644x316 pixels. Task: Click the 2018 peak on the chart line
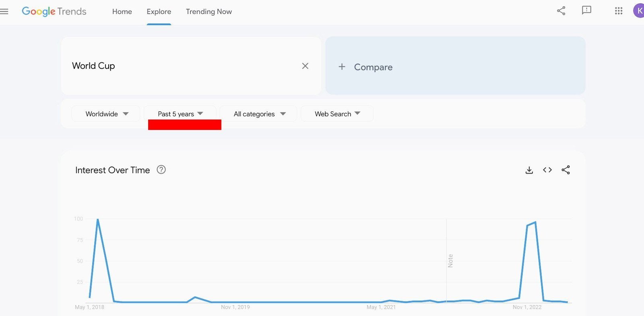[x=98, y=220]
